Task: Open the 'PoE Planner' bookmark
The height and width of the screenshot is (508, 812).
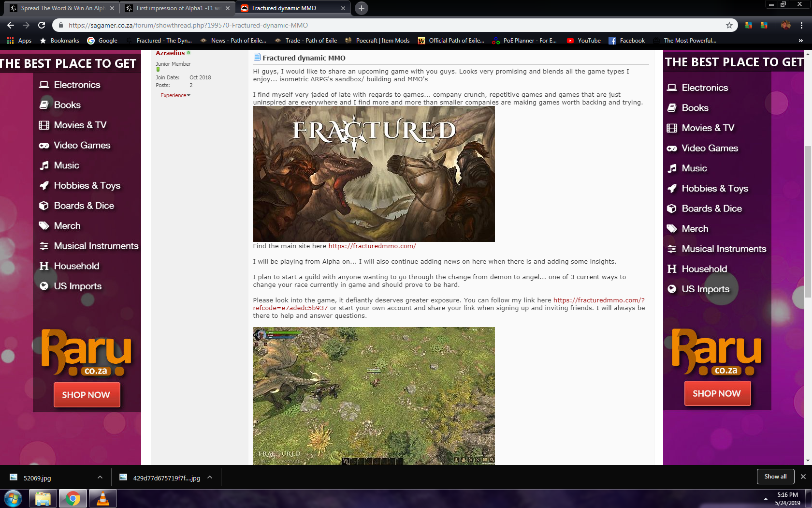Action: [x=524, y=41]
